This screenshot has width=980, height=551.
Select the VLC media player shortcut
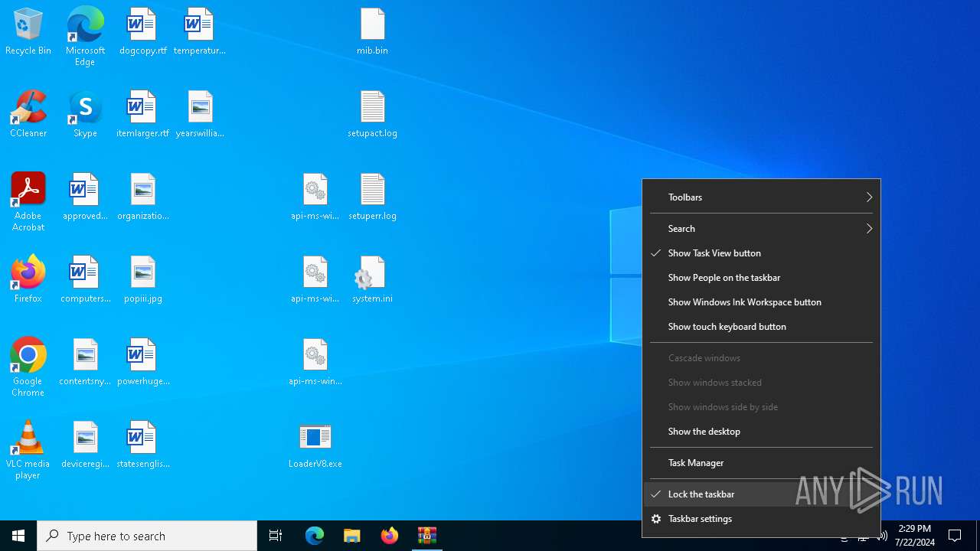pos(28,450)
